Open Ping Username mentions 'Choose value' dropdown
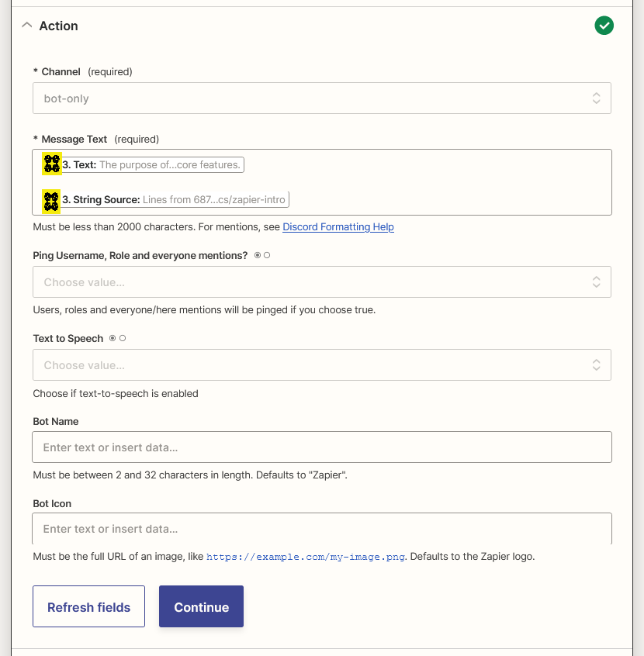Viewport: 644px width, 656px height. [310, 282]
